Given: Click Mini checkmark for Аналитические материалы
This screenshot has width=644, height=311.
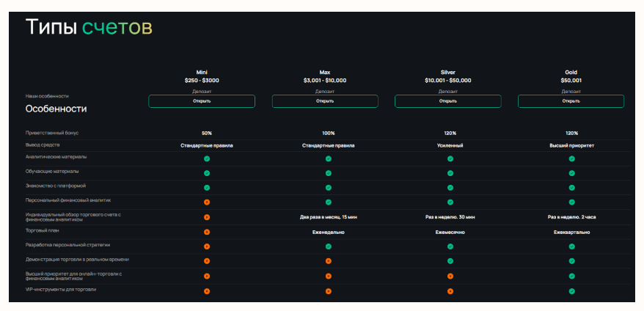Looking at the screenshot, I should [x=207, y=158].
